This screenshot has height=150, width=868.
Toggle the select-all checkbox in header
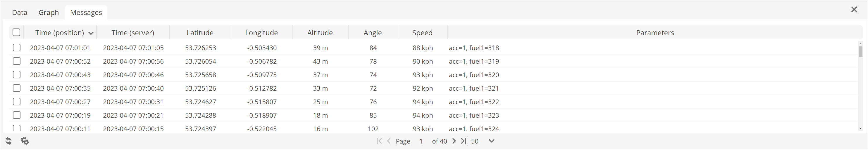point(16,32)
